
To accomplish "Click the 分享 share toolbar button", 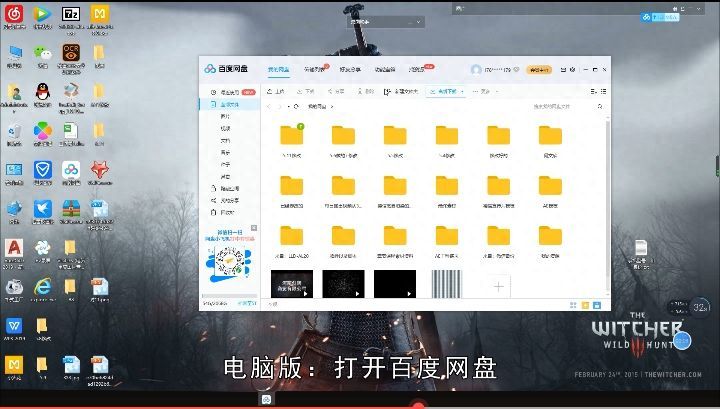I will 336,92.
